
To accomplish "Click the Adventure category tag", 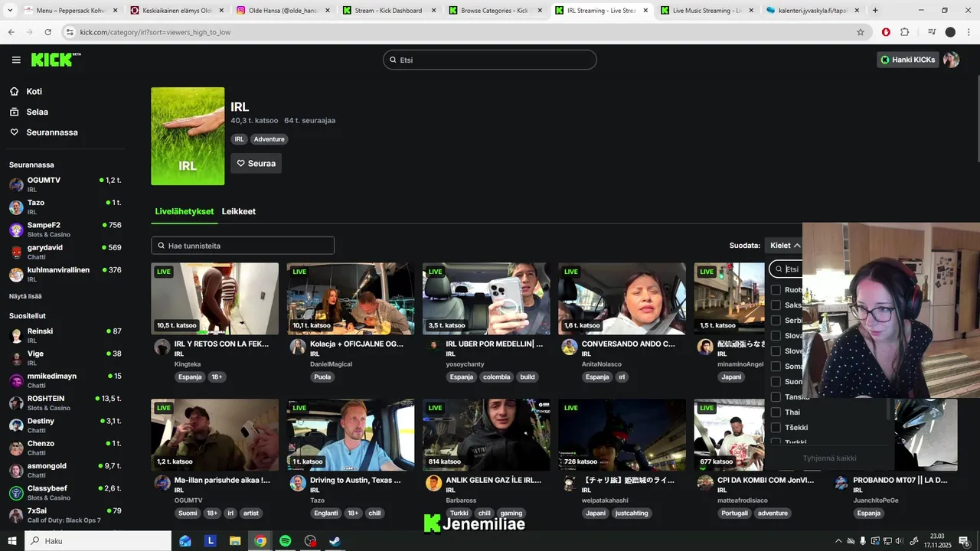I will click(x=269, y=139).
